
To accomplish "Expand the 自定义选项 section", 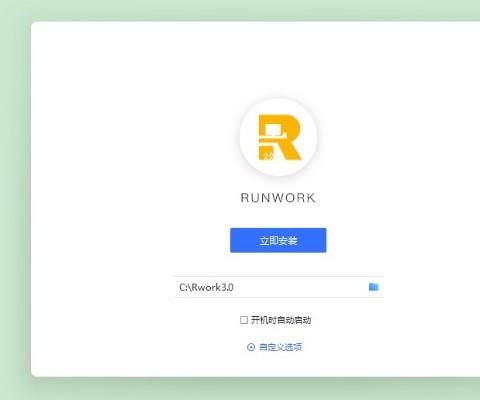I will (x=274, y=347).
